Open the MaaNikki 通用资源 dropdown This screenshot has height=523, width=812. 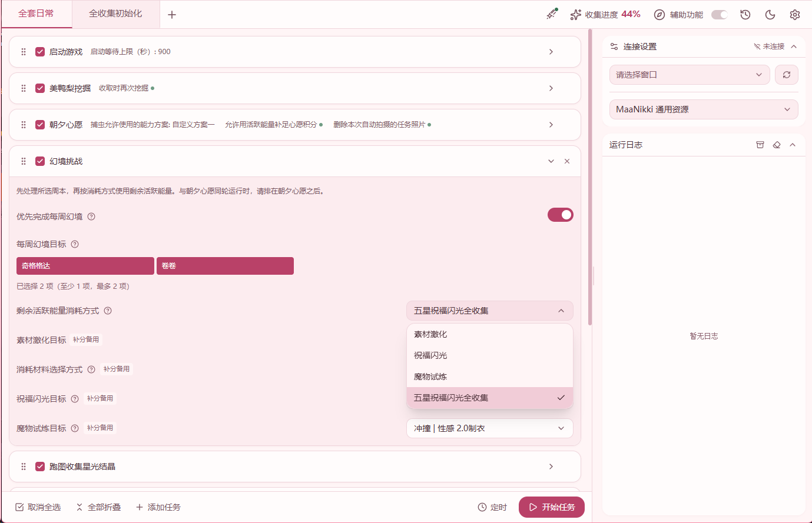(704, 109)
